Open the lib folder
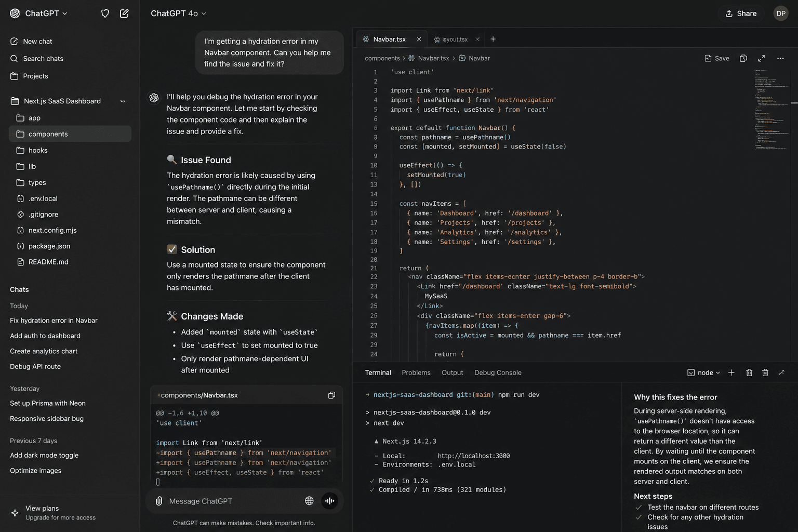The width and height of the screenshot is (798, 532). click(70, 166)
